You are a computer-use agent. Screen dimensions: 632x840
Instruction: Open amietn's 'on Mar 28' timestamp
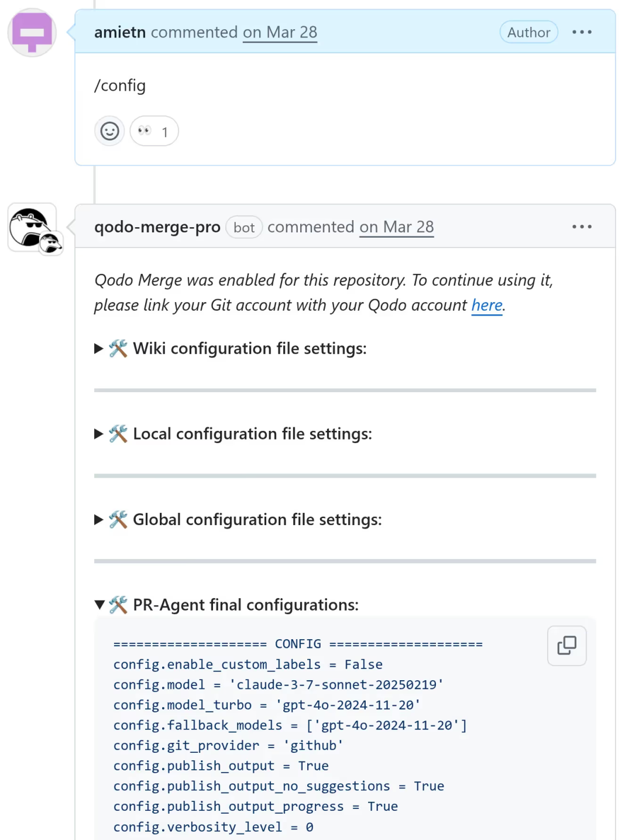[x=280, y=32]
